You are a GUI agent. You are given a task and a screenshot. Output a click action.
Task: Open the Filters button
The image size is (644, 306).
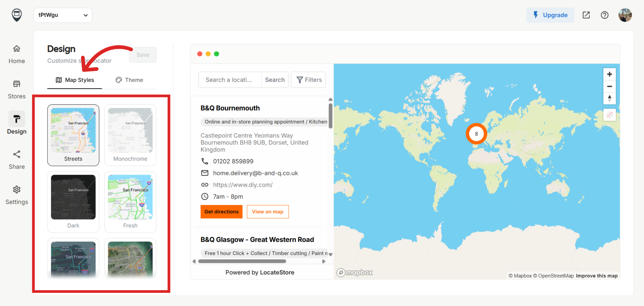click(309, 80)
